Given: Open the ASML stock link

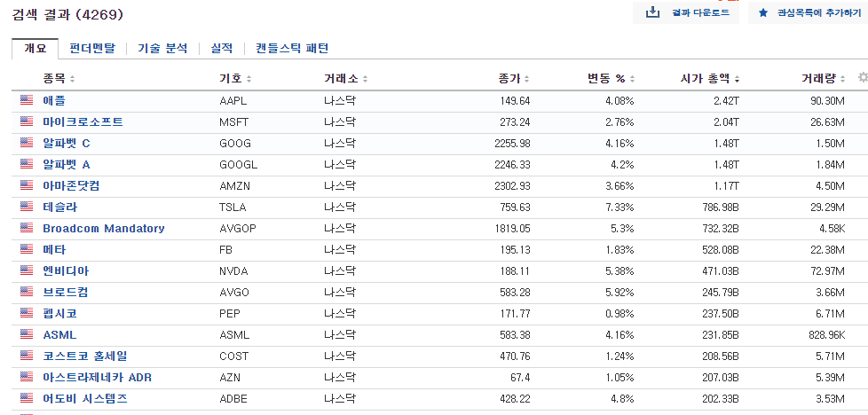Looking at the screenshot, I should [x=59, y=335].
